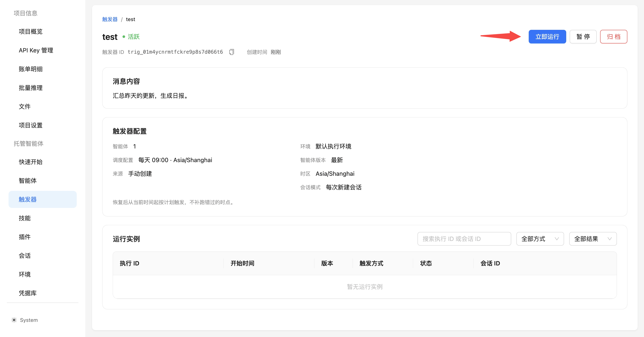
Task: Open 技能 in the sidebar
Action: tap(42, 218)
